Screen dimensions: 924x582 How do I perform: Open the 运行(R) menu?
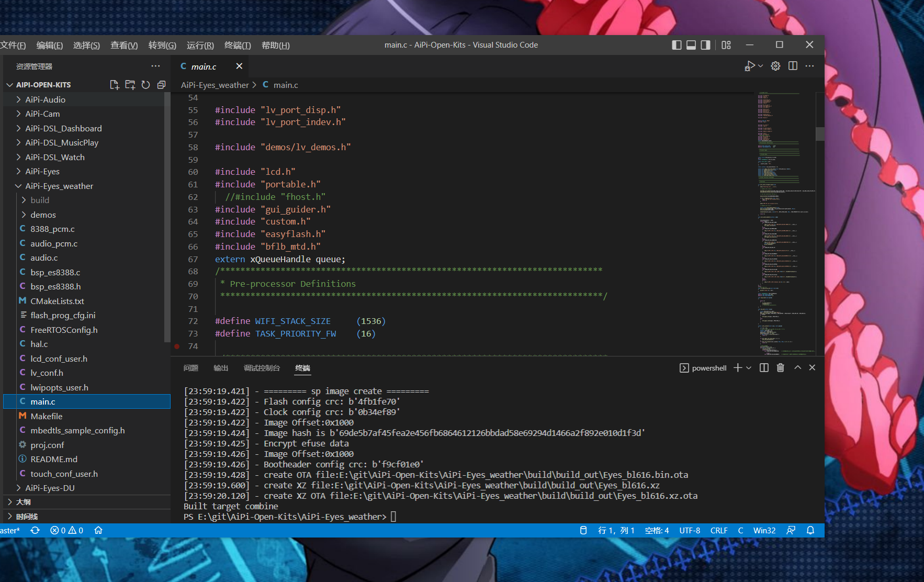pos(200,46)
